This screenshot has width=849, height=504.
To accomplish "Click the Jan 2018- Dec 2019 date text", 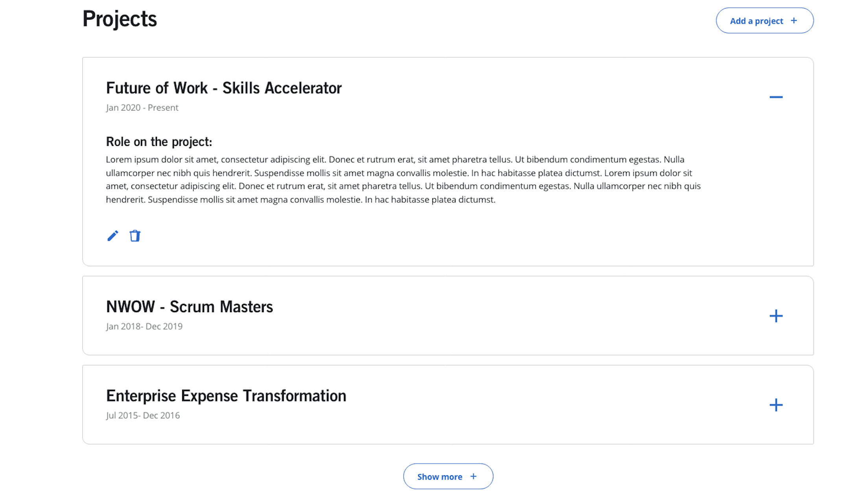I will [x=144, y=326].
